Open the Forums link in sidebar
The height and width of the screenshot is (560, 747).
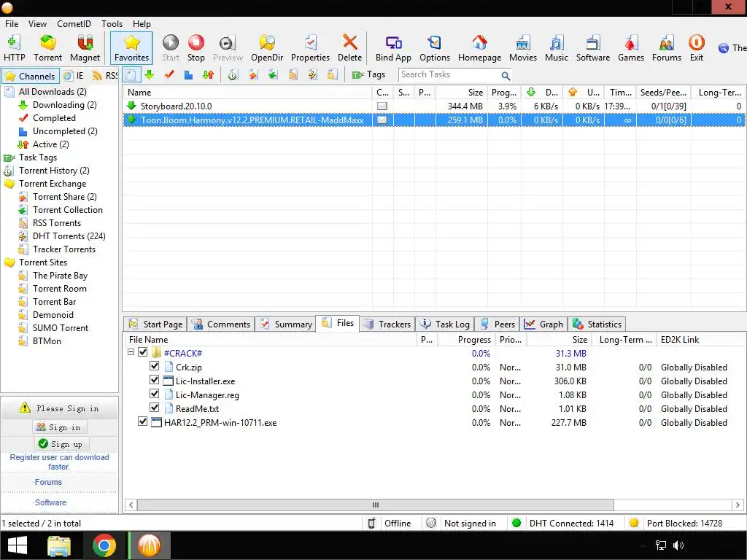coord(48,483)
